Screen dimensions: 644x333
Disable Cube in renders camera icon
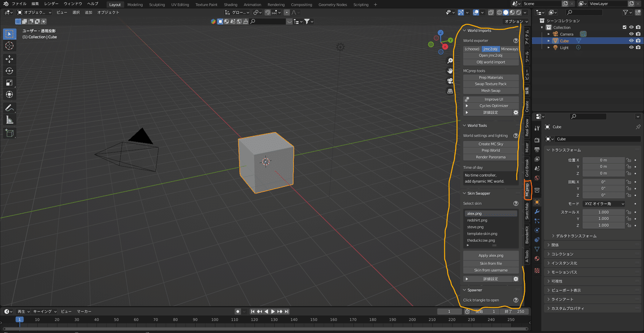pos(638,41)
